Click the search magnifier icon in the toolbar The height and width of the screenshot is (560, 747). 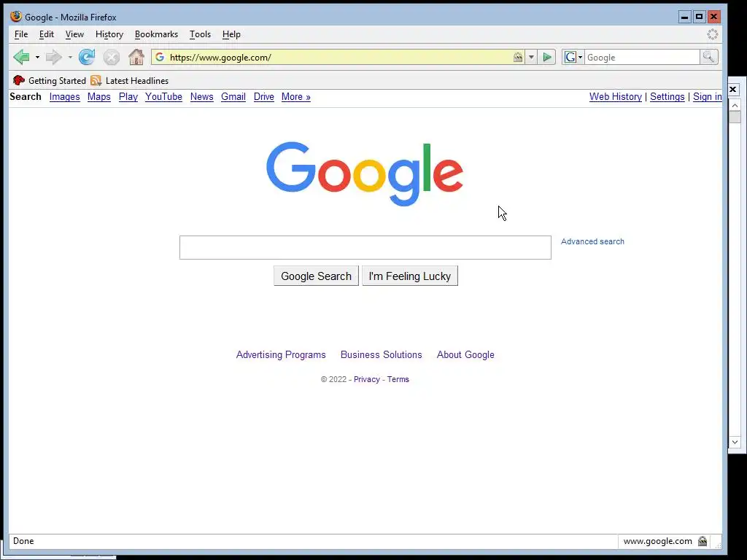click(x=708, y=57)
